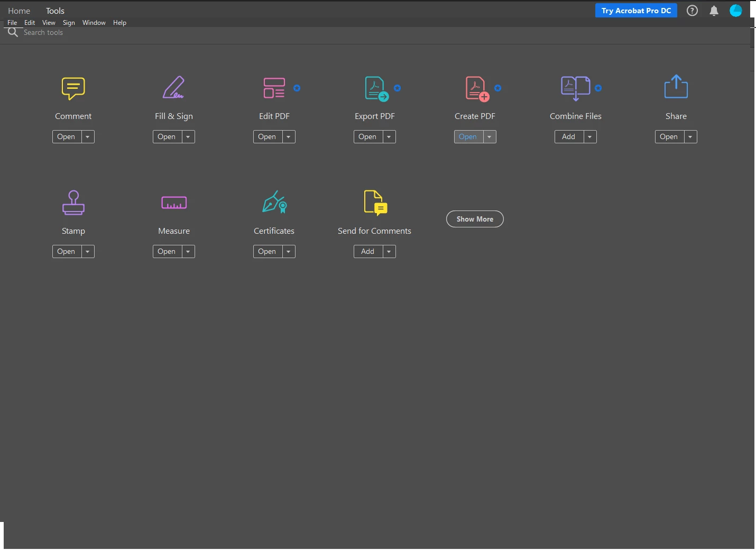The image size is (756, 550).
Task: Open the Help question mark icon
Action: (692, 11)
